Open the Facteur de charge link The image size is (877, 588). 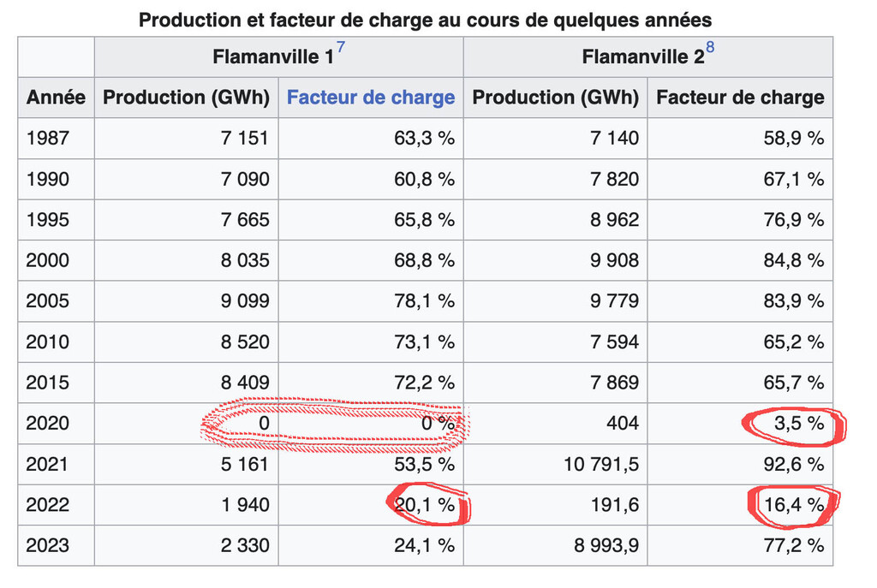click(x=371, y=98)
